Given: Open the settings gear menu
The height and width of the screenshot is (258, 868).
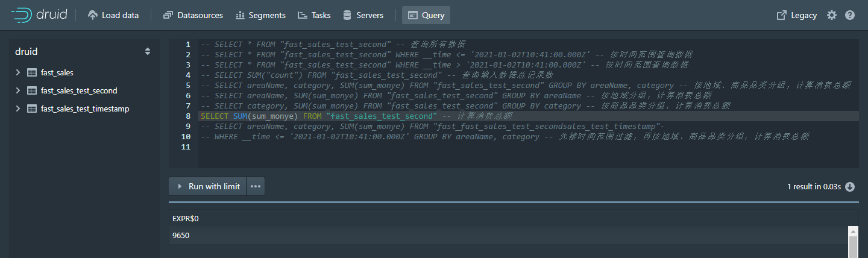Looking at the screenshot, I should pos(832,15).
